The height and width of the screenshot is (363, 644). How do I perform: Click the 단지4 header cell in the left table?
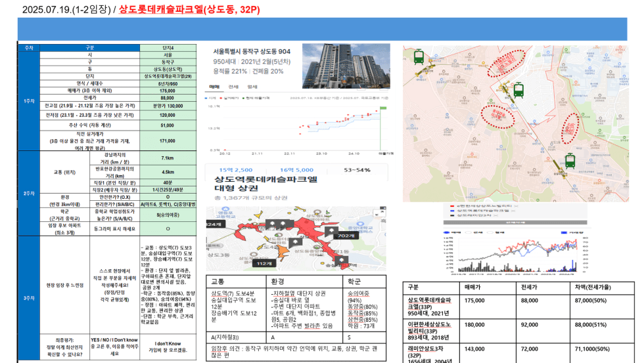tap(168, 48)
